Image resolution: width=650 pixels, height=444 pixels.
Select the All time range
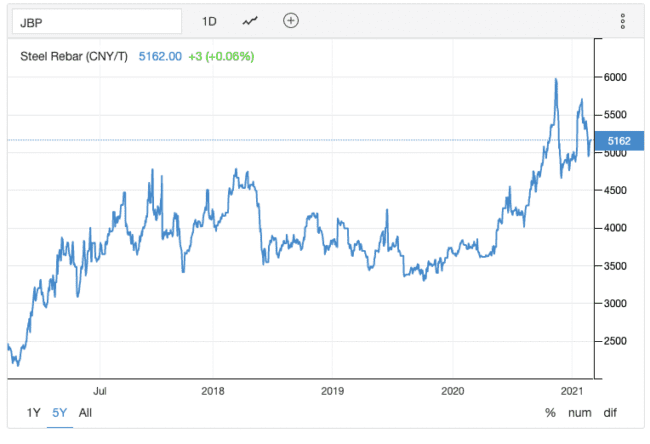pyautogui.click(x=85, y=413)
